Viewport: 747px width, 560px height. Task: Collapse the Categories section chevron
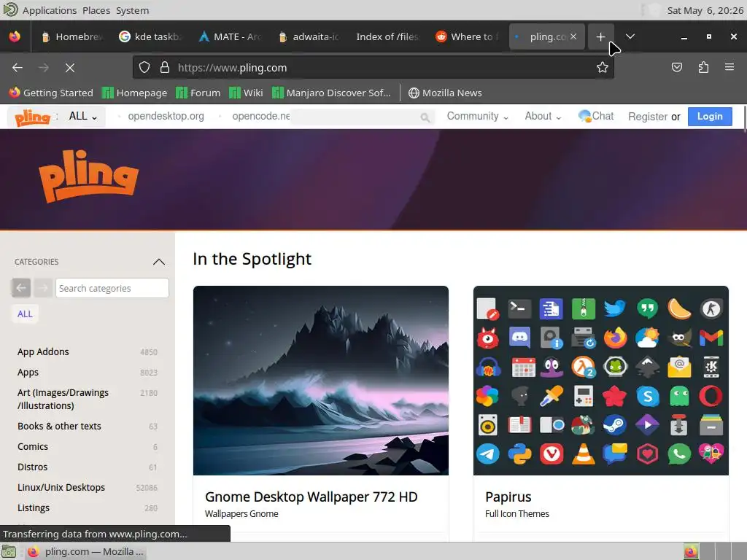[x=158, y=262]
